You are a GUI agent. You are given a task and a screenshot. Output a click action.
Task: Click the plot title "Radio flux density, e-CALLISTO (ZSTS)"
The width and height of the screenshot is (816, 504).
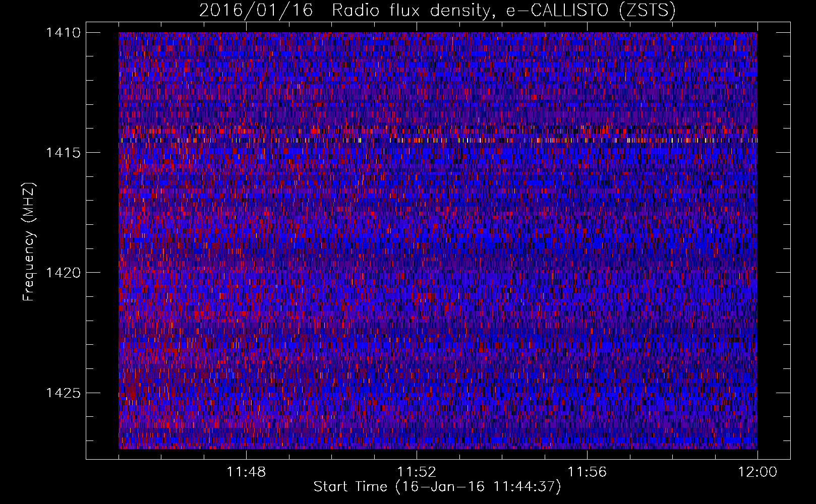[504, 11]
